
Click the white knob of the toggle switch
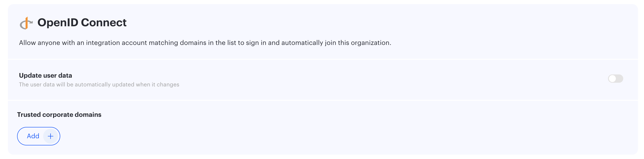click(612, 79)
